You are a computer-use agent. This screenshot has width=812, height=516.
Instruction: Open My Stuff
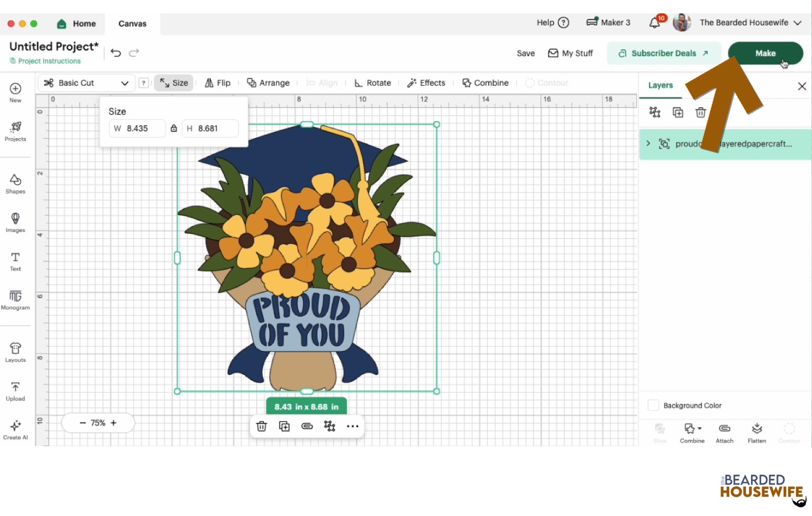pyautogui.click(x=570, y=53)
